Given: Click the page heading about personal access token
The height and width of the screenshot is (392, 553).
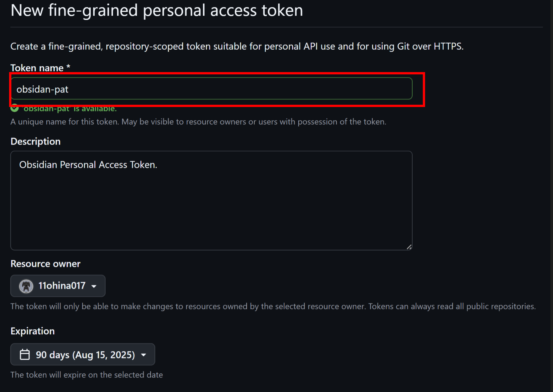Looking at the screenshot, I should coord(157,10).
